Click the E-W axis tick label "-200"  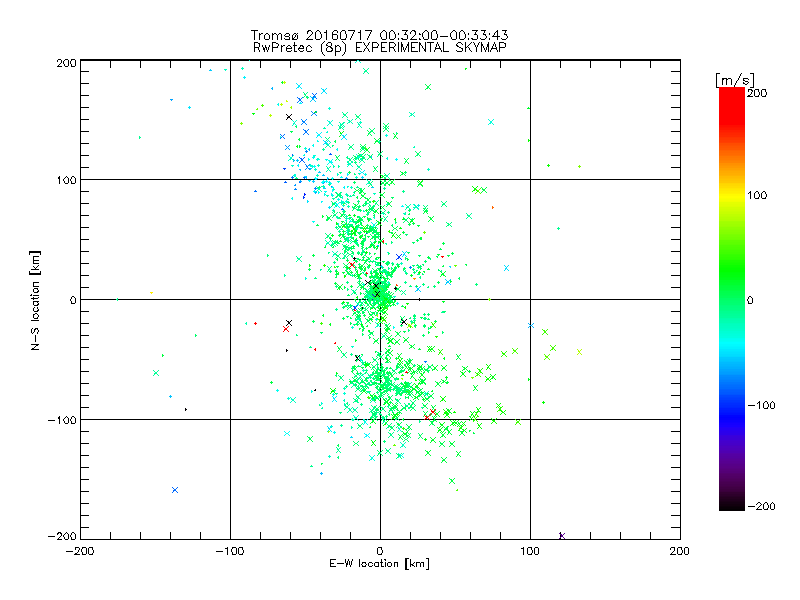tap(80, 551)
